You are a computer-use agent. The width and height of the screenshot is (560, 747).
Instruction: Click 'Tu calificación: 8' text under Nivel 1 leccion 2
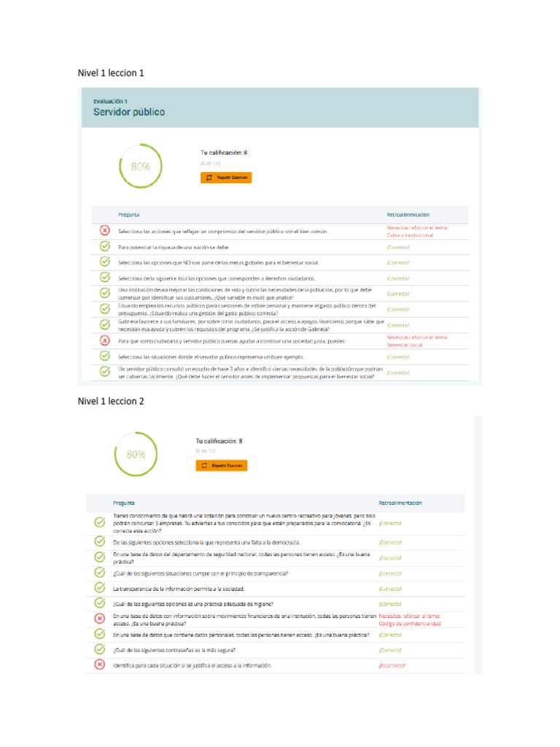(x=219, y=441)
